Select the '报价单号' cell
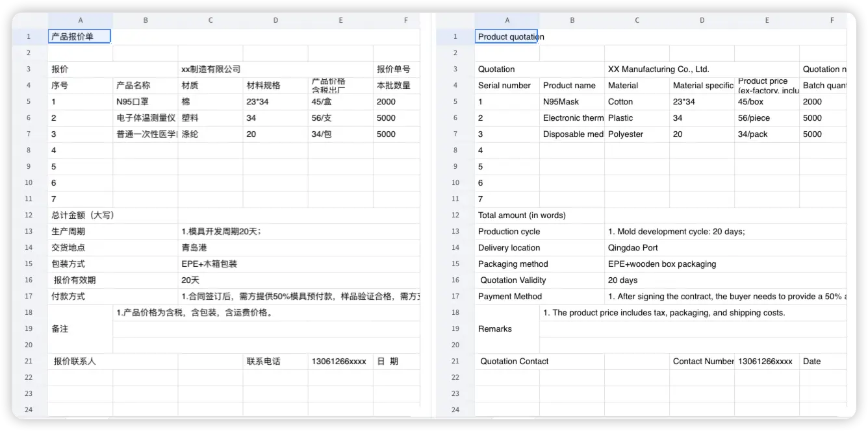This screenshot has height=431, width=868. [x=396, y=69]
